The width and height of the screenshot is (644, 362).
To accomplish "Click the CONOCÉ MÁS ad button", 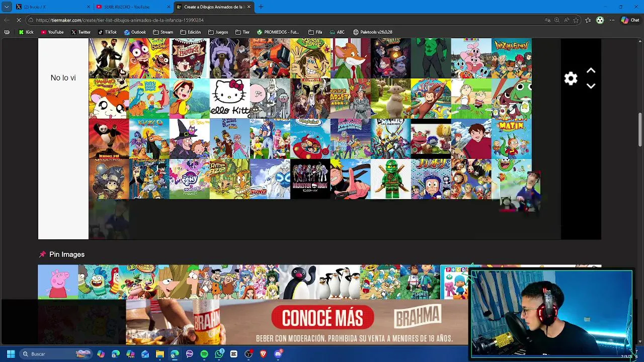I will [x=323, y=318].
